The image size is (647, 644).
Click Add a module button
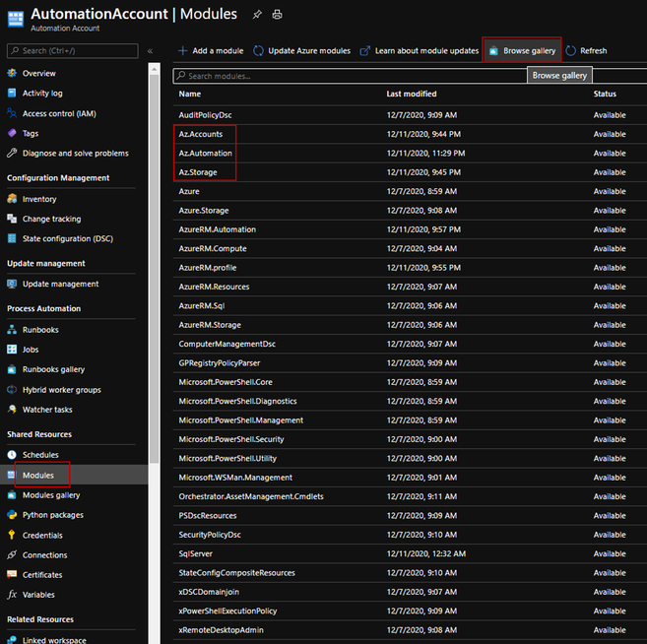click(x=211, y=51)
